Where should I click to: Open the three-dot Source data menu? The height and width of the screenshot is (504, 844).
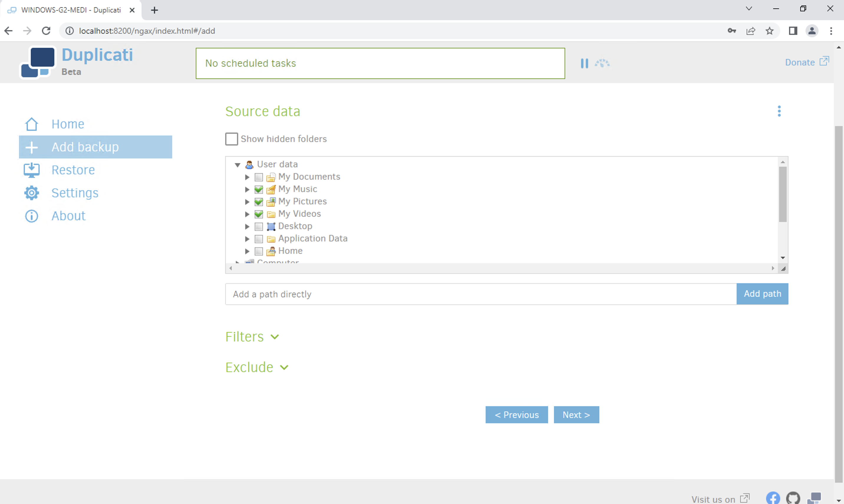click(779, 111)
